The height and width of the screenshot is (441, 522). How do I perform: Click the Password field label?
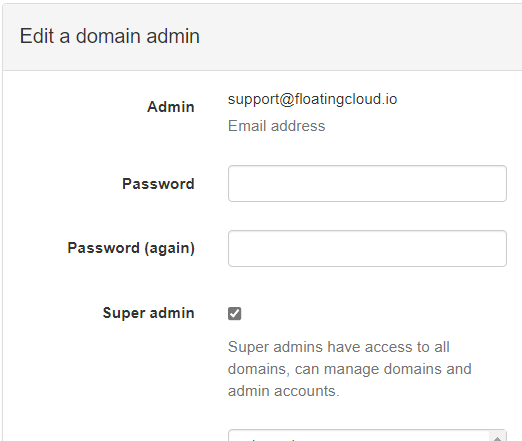(x=158, y=184)
